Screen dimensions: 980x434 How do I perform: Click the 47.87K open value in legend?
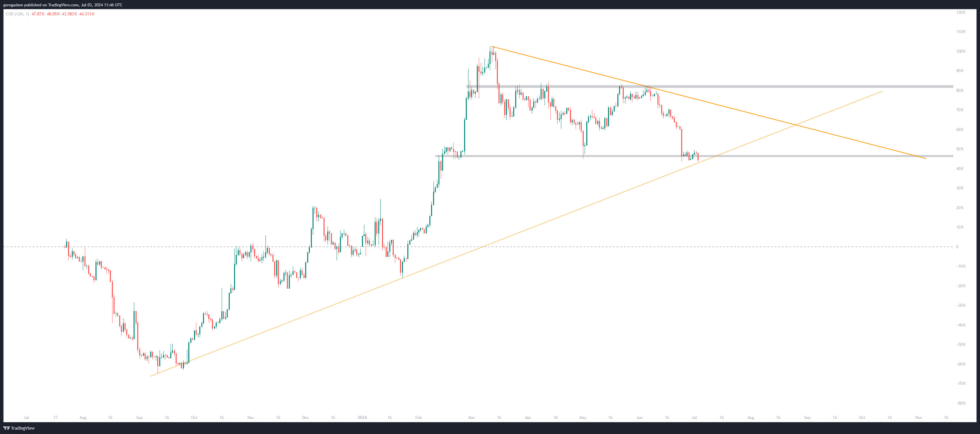coord(38,14)
